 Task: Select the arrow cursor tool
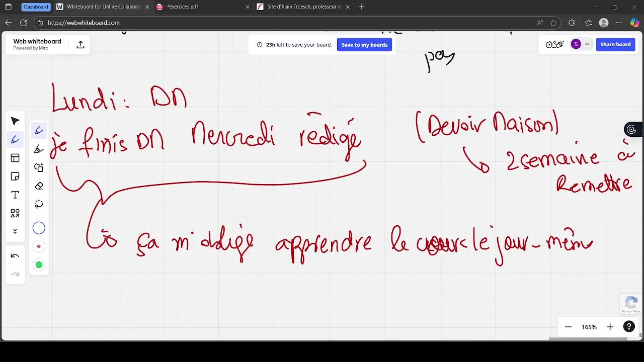click(15, 121)
